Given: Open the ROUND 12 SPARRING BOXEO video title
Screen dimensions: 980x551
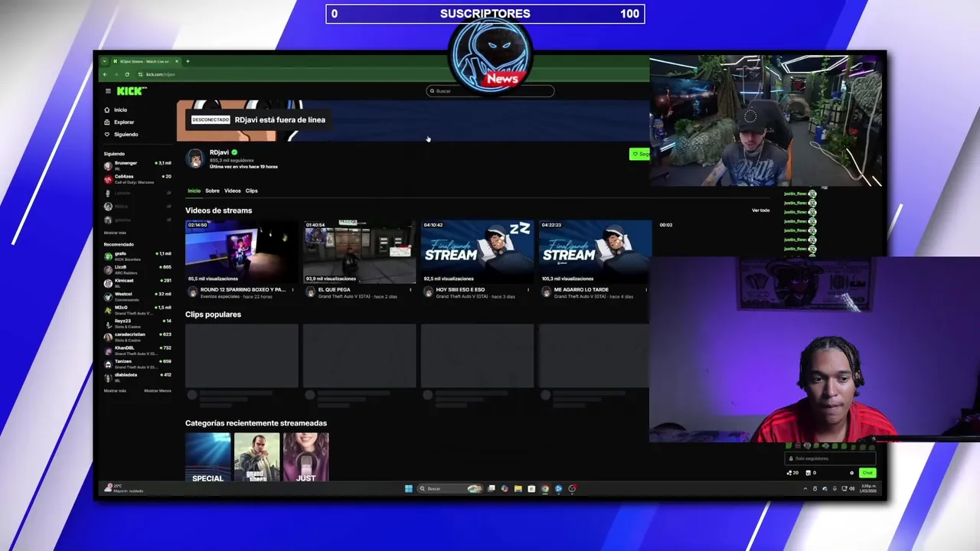Looking at the screenshot, I should click(243, 290).
